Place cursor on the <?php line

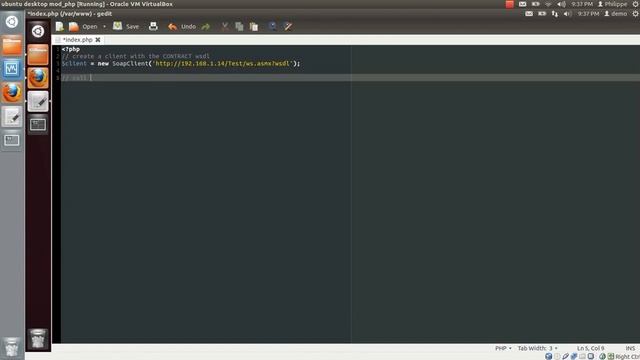tap(71, 49)
